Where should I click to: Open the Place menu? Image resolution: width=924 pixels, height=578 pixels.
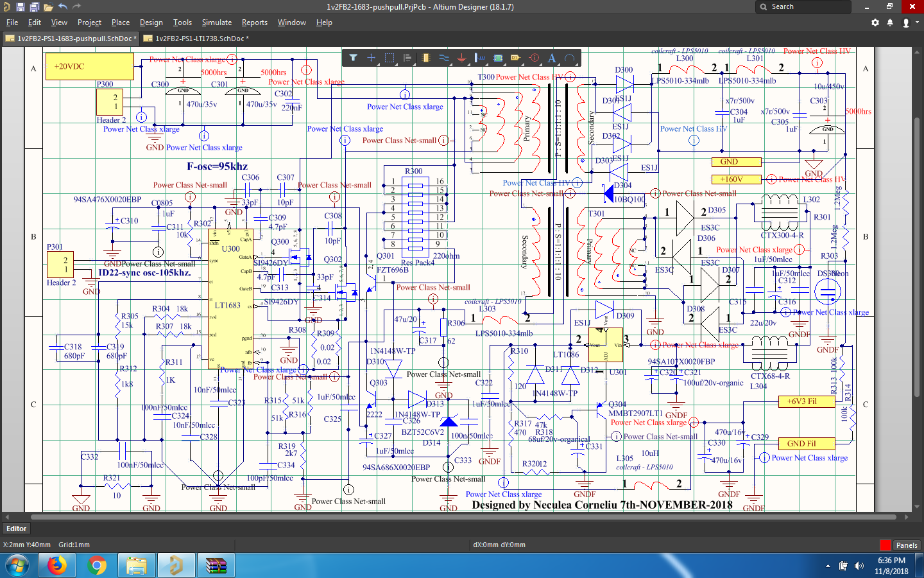click(x=120, y=22)
